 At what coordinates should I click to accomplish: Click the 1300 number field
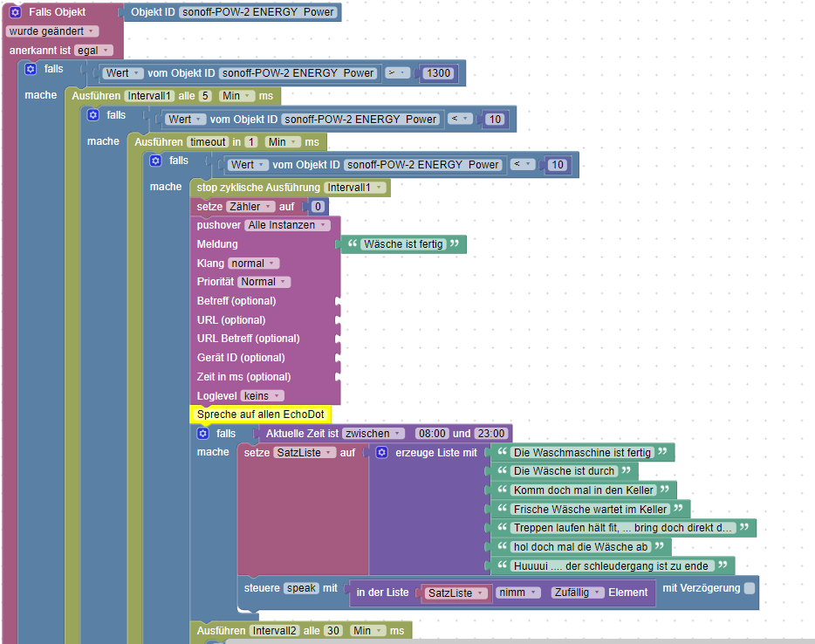point(438,73)
